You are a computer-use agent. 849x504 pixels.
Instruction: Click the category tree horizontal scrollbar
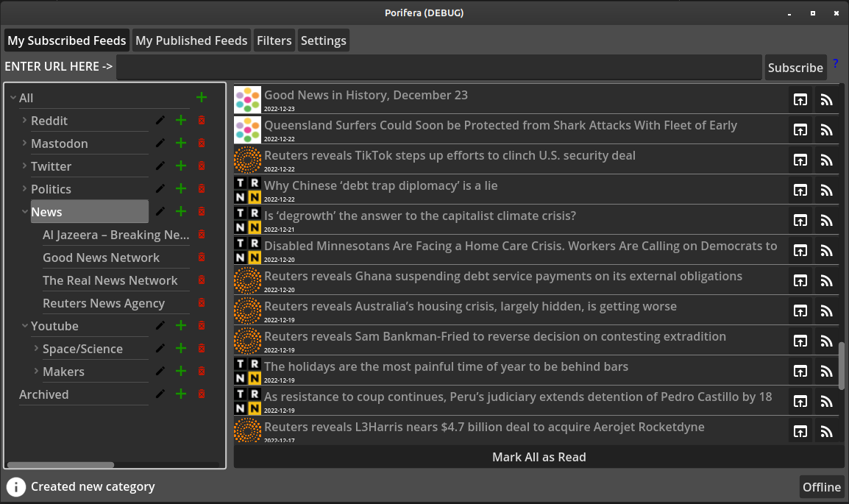tap(60, 464)
